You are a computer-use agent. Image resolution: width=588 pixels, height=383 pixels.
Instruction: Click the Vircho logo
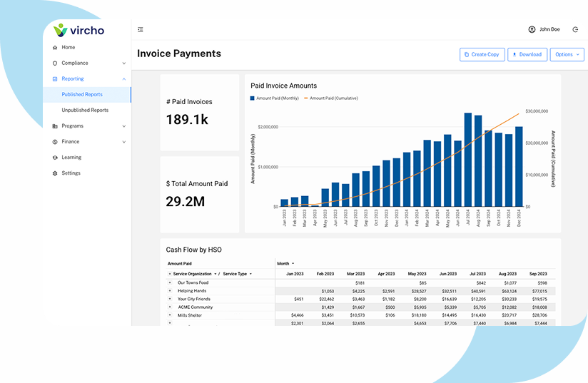pyautogui.click(x=78, y=31)
